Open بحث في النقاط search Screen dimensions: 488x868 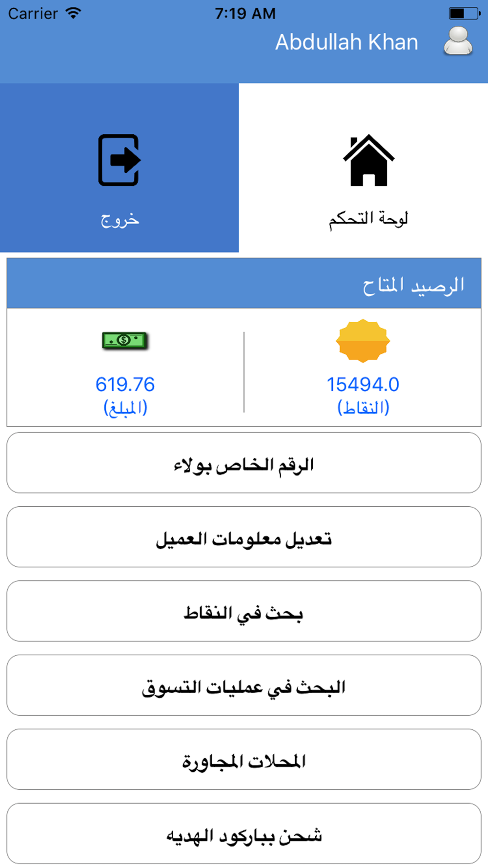point(244,611)
